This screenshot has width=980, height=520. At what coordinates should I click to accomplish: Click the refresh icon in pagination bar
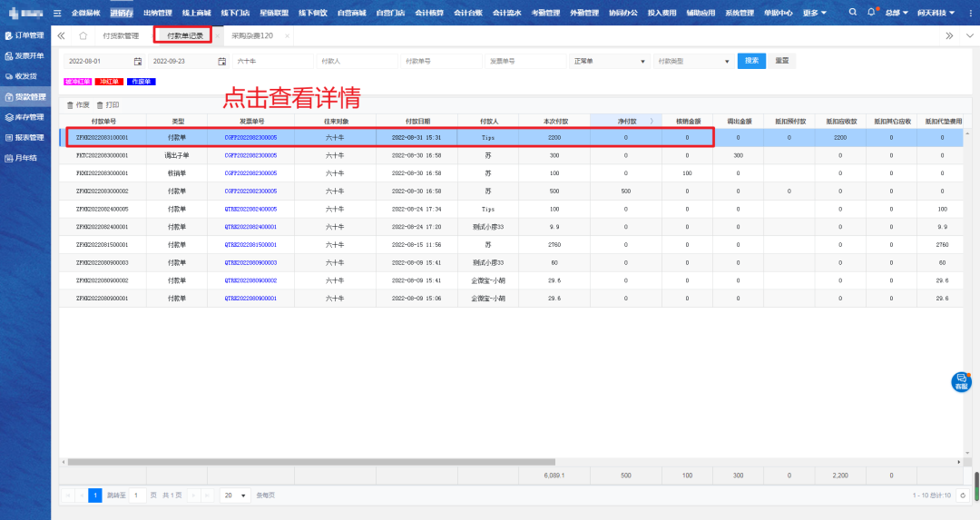[963, 495]
